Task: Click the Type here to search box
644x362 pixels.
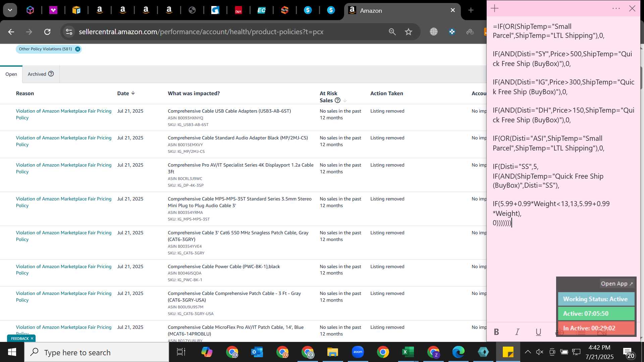Action: [x=97, y=352]
